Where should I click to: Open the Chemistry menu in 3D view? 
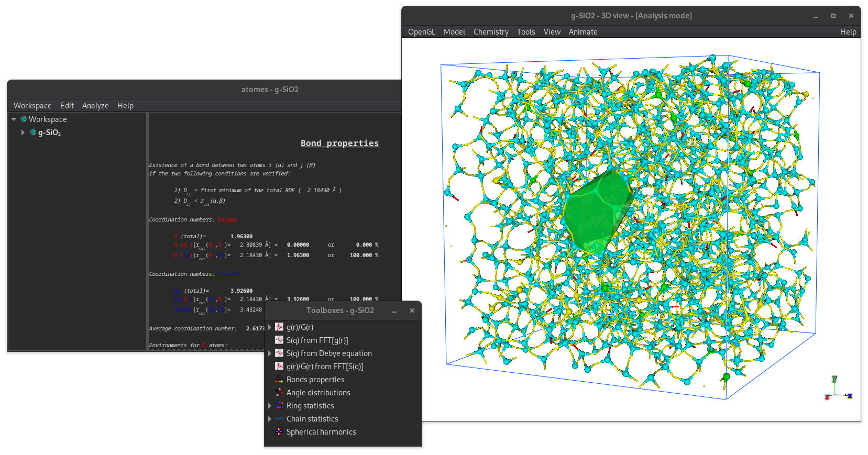point(490,32)
